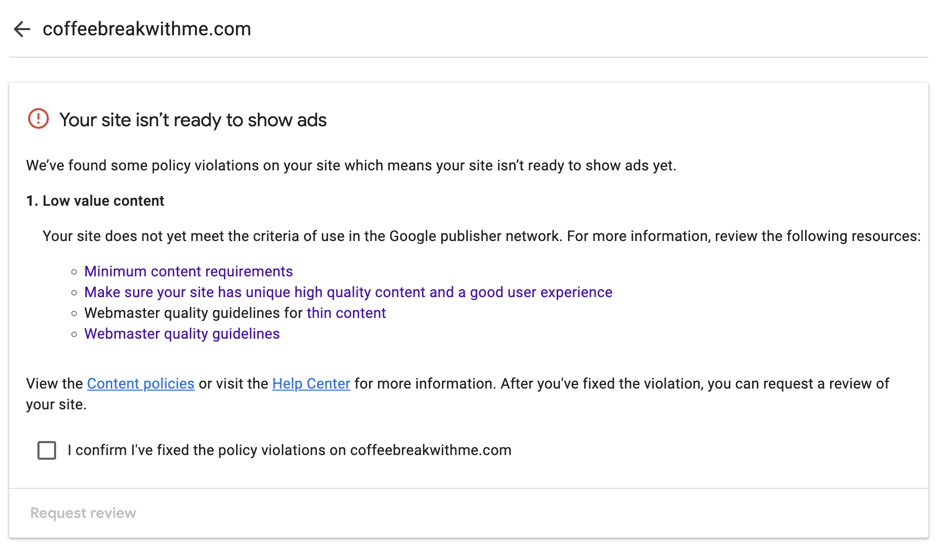Click the 'We've found some policy violations' sentence
Screen dimensions: 947x560
tap(351, 165)
